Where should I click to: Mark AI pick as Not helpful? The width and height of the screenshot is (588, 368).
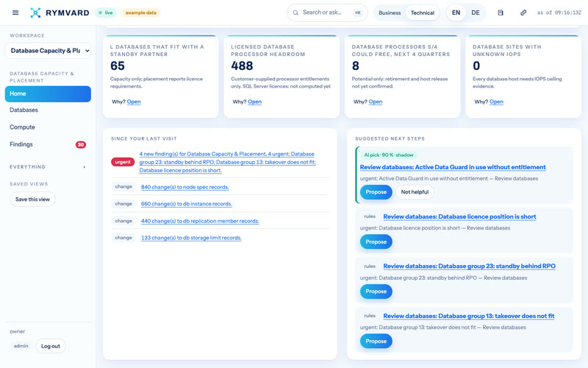coord(415,192)
